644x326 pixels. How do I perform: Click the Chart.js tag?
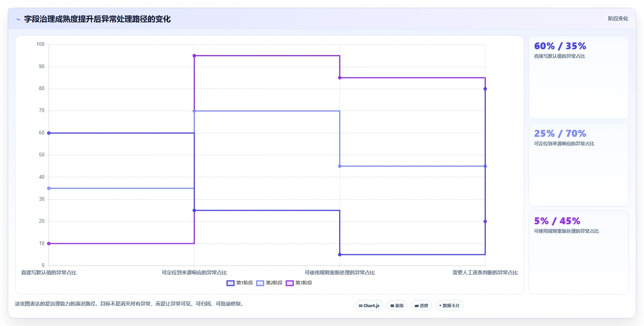coord(369,306)
